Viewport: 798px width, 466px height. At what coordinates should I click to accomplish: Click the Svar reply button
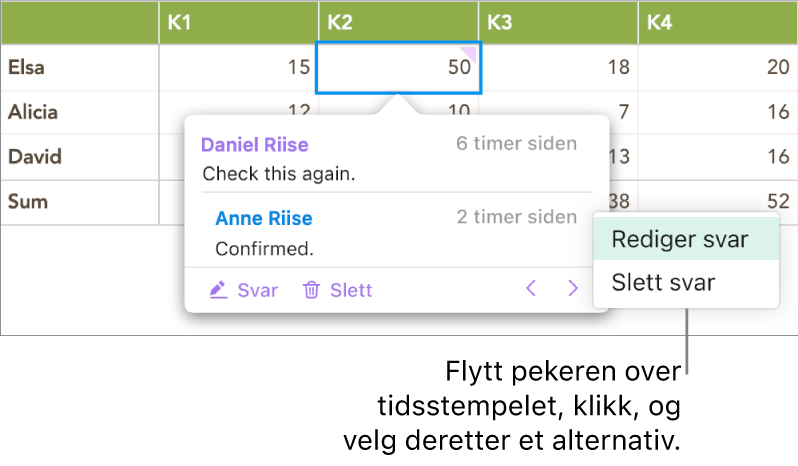click(x=257, y=290)
